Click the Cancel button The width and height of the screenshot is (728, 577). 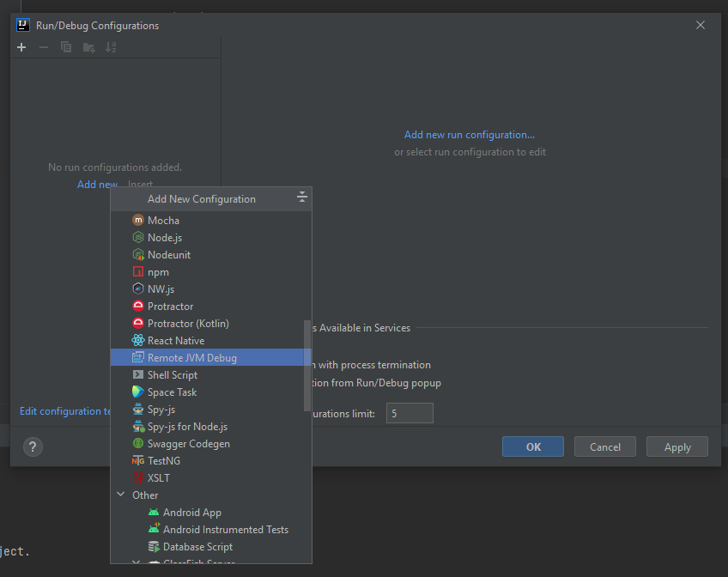pyautogui.click(x=605, y=446)
